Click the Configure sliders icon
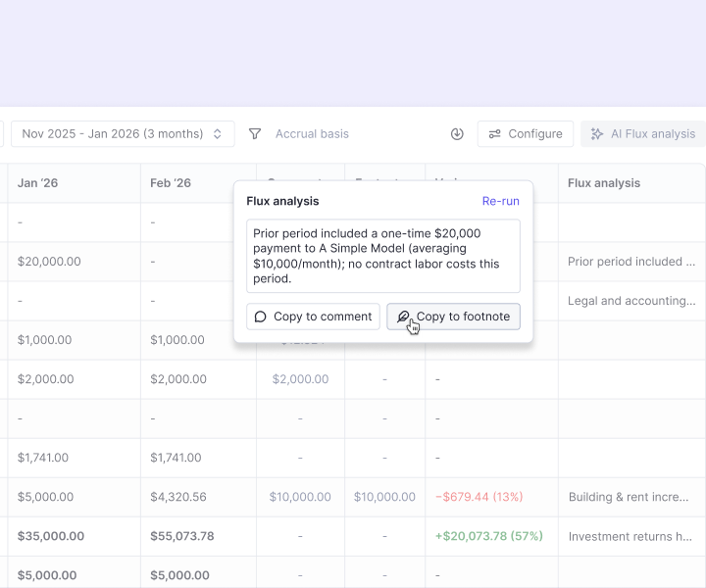The height and width of the screenshot is (588, 706). (x=495, y=134)
